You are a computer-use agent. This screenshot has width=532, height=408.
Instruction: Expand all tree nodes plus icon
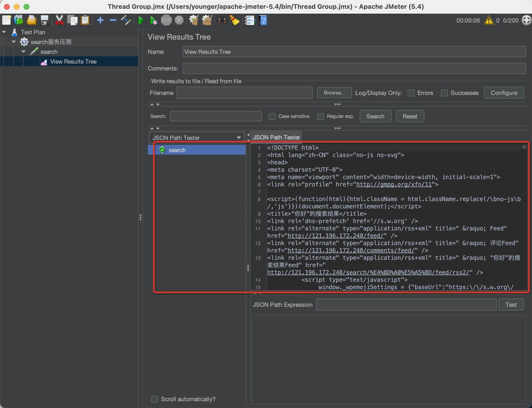pos(100,20)
